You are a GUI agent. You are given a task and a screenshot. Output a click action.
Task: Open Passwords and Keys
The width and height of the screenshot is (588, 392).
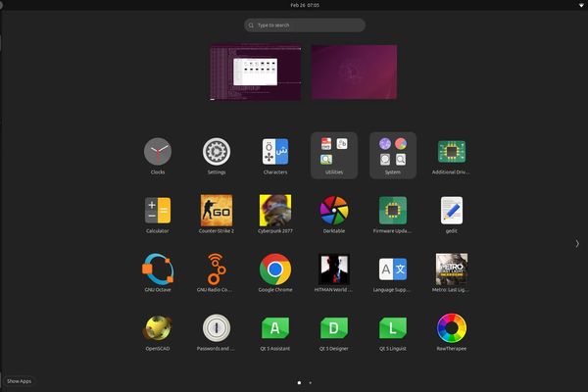pos(217,328)
